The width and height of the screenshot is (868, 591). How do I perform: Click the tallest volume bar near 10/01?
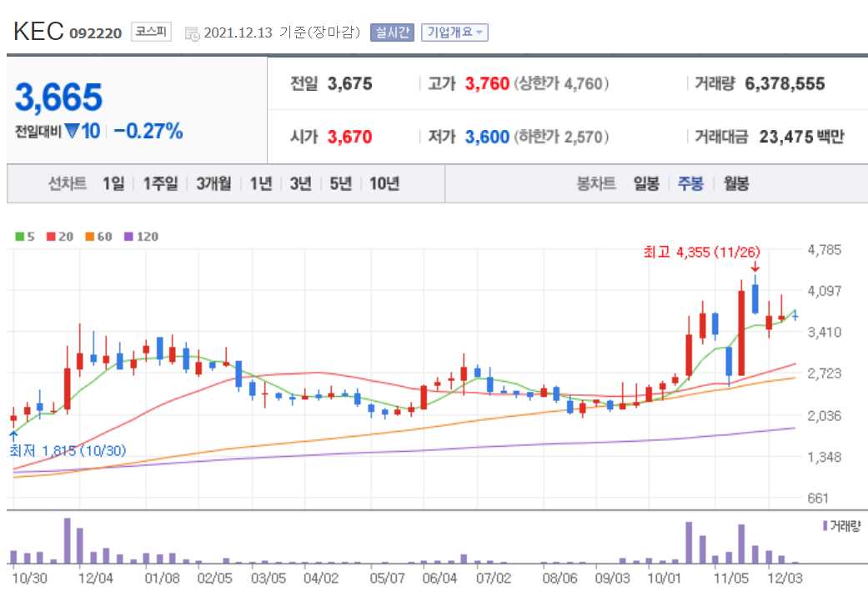[687, 542]
